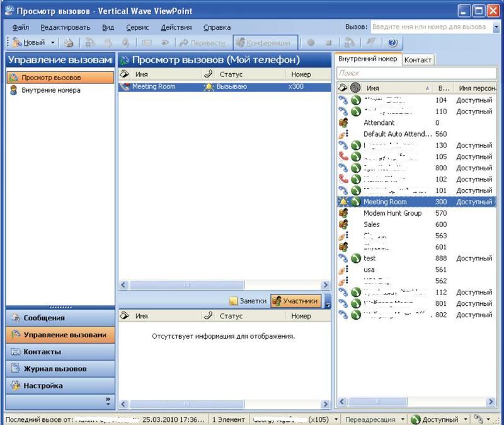Viewport: 504px width, 425px height.
Task: Select Внутренние номера in the tree
Action: coord(51,90)
